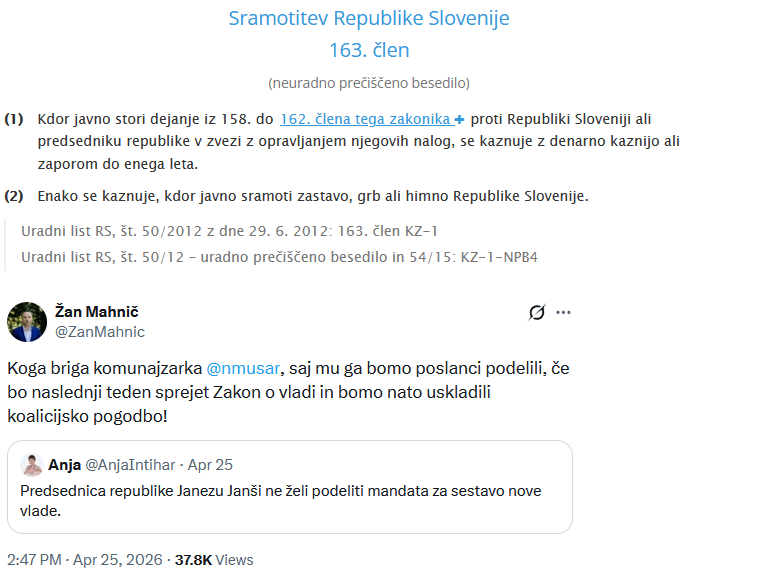Click the '(neuradno prečiščeno besedilo)' subtitle
Image resolution: width=766 pixels, height=574 pixels.
click(x=369, y=82)
